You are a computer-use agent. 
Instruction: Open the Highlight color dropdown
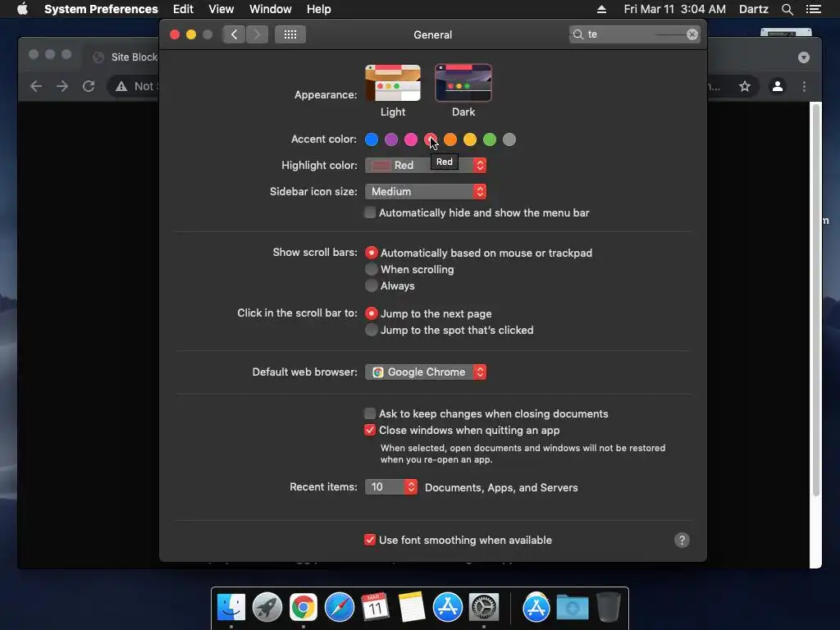click(x=426, y=165)
